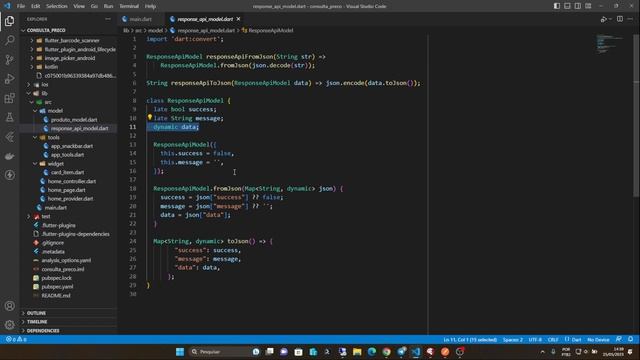Open the Extensions view
The width and height of the screenshot is (640, 360).
(9, 98)
